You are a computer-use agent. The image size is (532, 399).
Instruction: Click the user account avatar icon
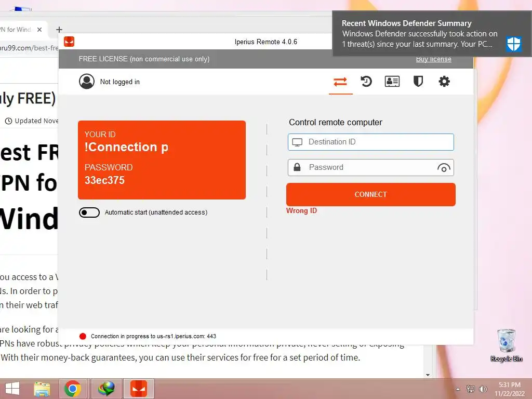tap(87, 82)
